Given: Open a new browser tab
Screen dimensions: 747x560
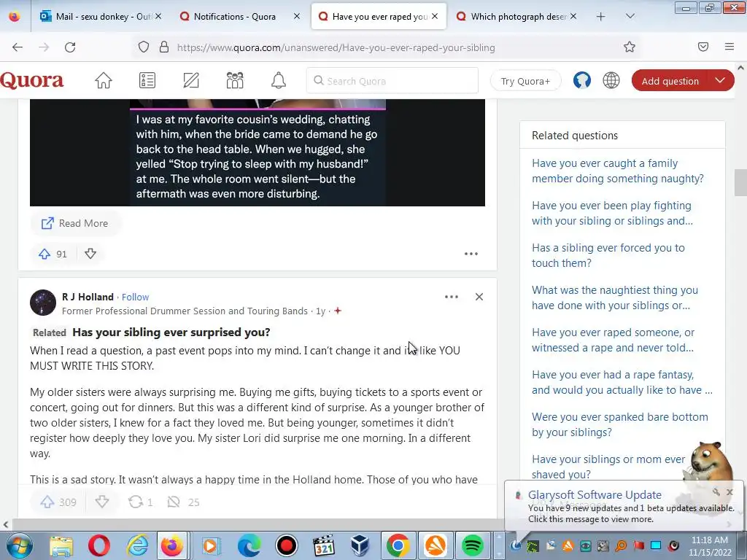Looking at the screenshot, I should [x=601, y=17].
